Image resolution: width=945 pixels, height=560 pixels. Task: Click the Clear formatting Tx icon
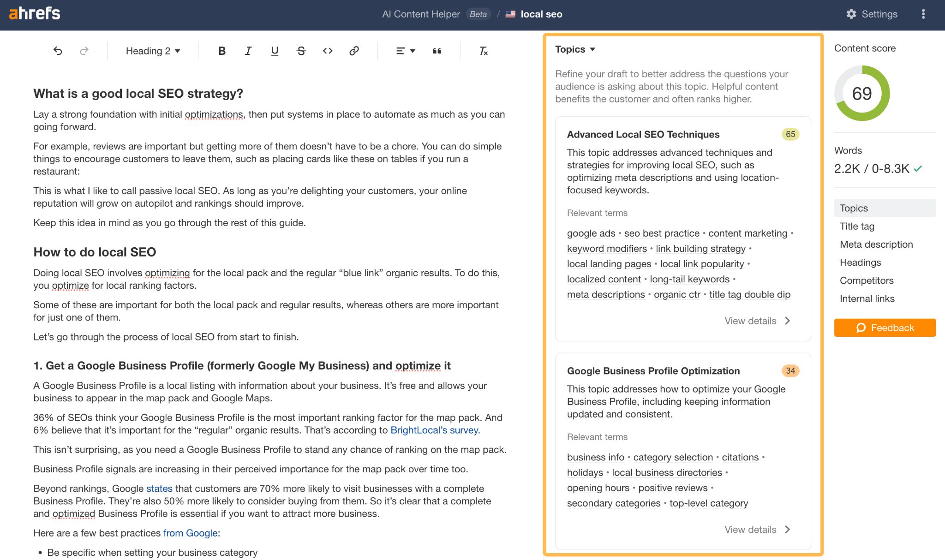coord(484,51)
